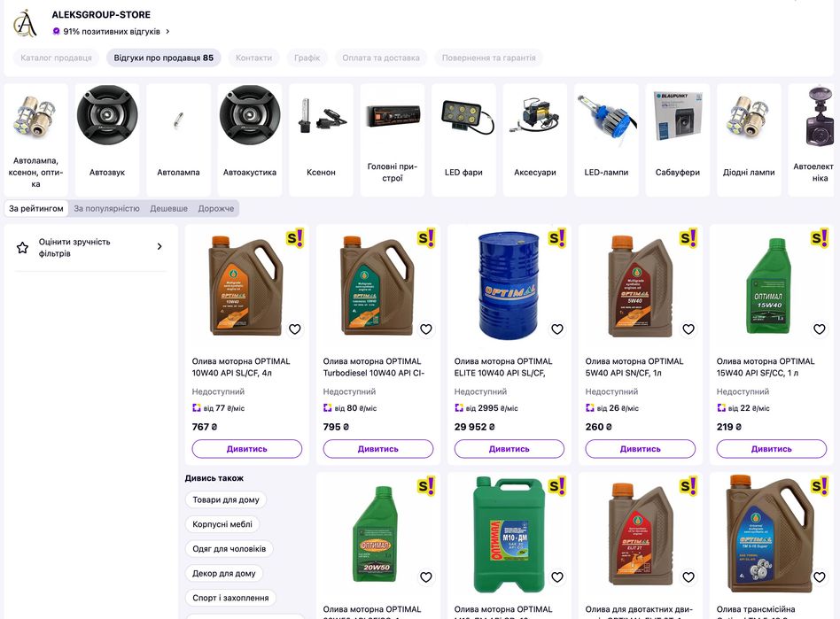840x619 pixels.
Task: Click Дивитись for the 795 ₴ oil
Action: (x=378, y=449)
